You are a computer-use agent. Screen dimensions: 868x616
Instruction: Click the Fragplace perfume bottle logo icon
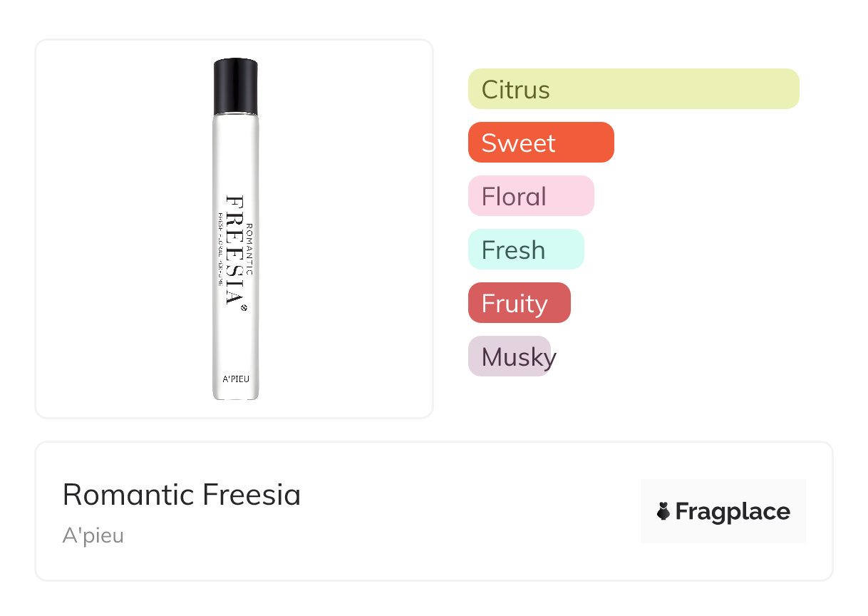tap(663, 511)
